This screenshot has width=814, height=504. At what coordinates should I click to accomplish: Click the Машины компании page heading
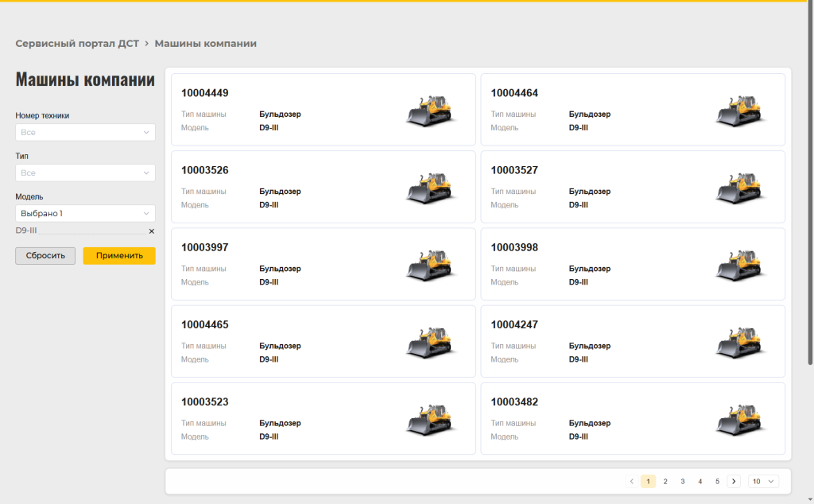tap(85, 79)
